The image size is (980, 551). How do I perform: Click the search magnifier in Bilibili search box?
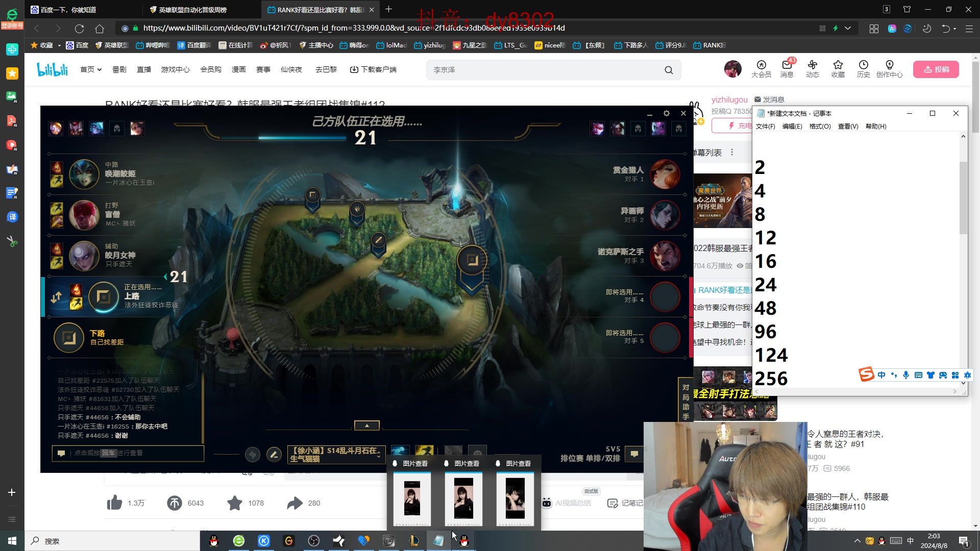(669, 70)
